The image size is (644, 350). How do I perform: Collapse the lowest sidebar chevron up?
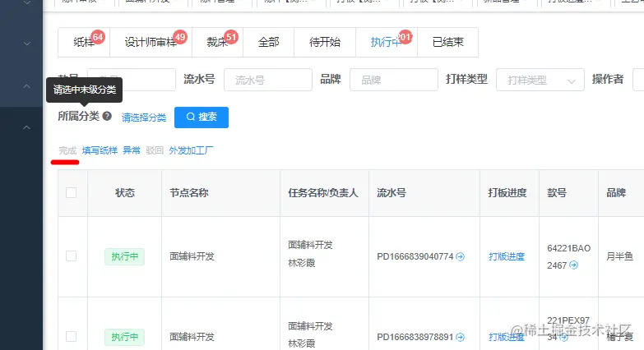pos(26,127)
